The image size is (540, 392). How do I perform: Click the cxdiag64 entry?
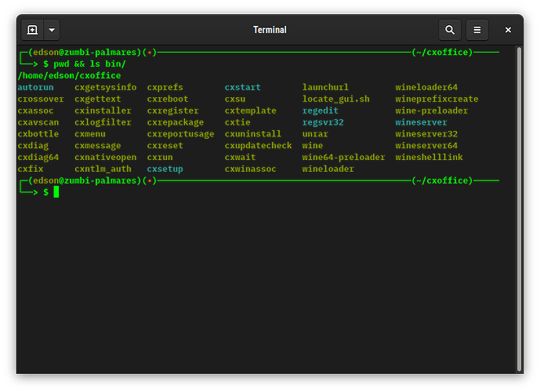(38, 157)
